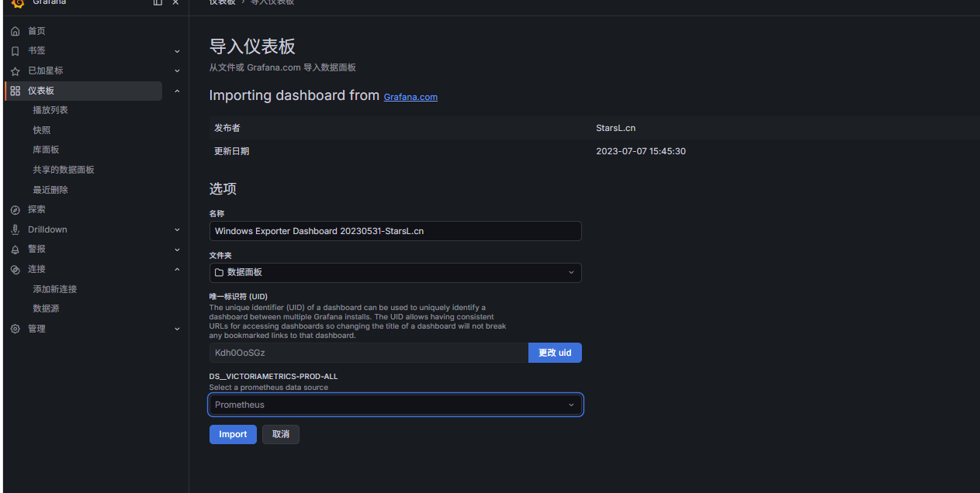Click the 更新日期 row label

[231, 151]
